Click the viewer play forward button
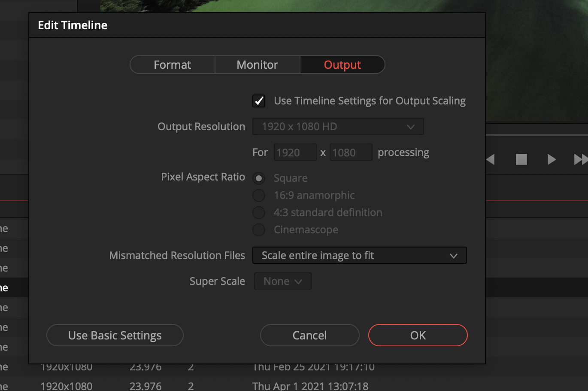The height and width of the screenshot is (391, 588). pyautogui.click(x=552, y=159)
